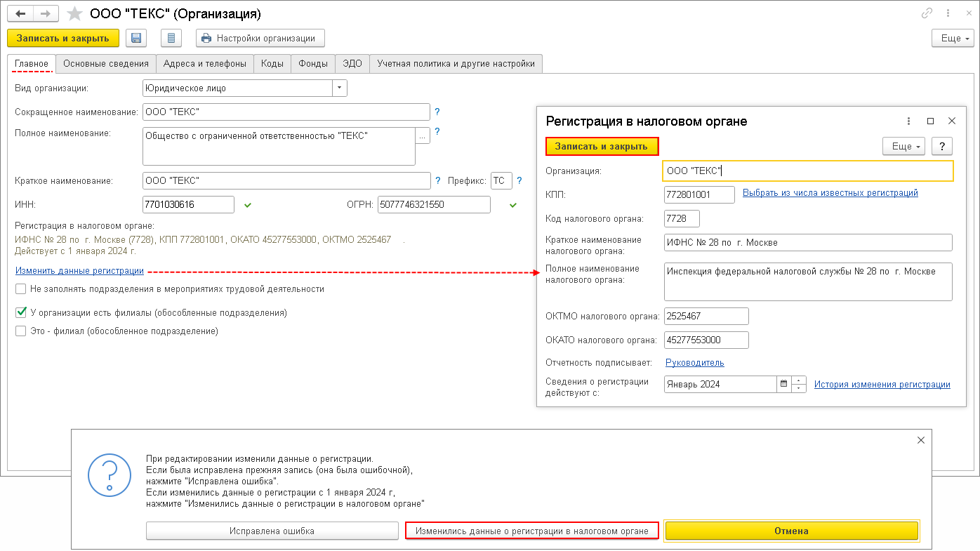Click the 'КПП' field with 772801001
980x551 pixels.
(699, 194)
